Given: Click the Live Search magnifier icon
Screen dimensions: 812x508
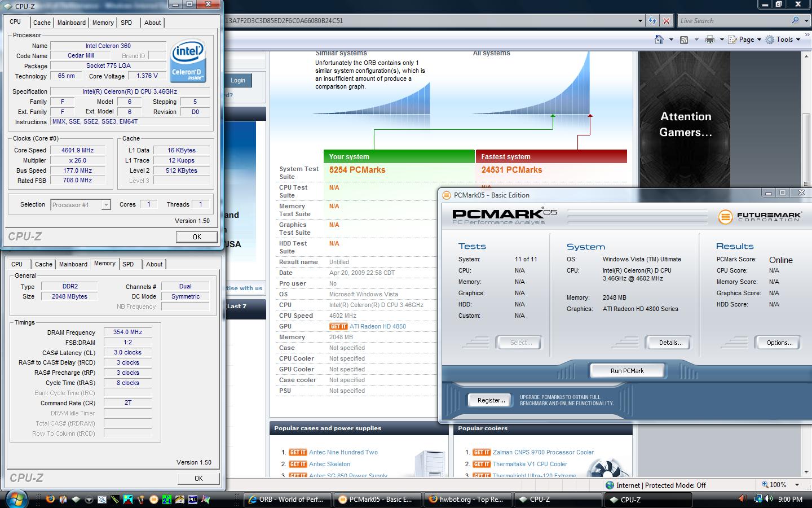Looking at the screenshot, I should click(x=795, y=20).
